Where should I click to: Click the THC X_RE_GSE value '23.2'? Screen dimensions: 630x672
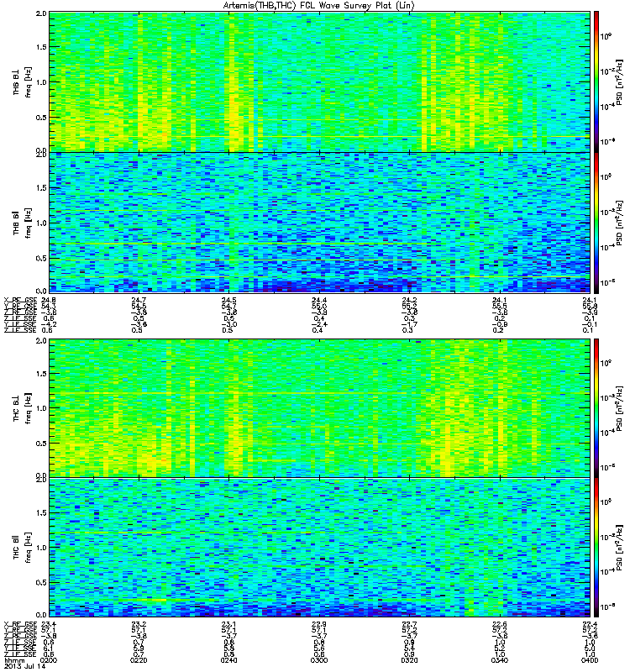point(139,624)
